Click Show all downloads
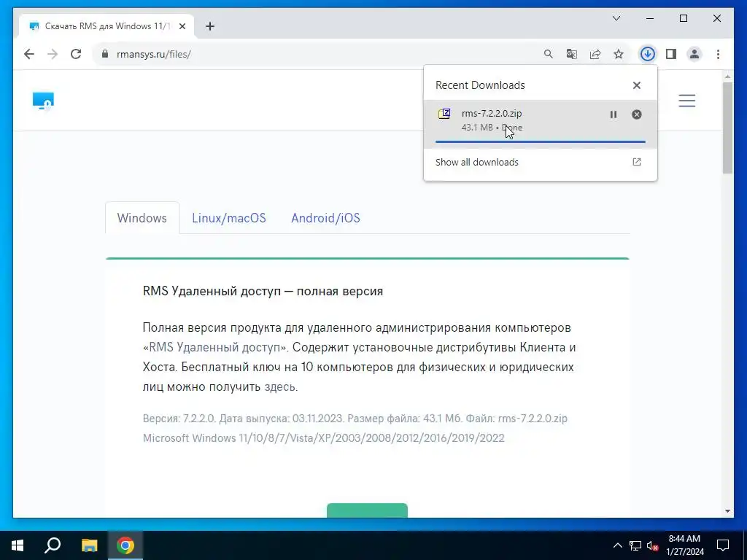This screenshot has height=560, width=747. pos(477,163)
